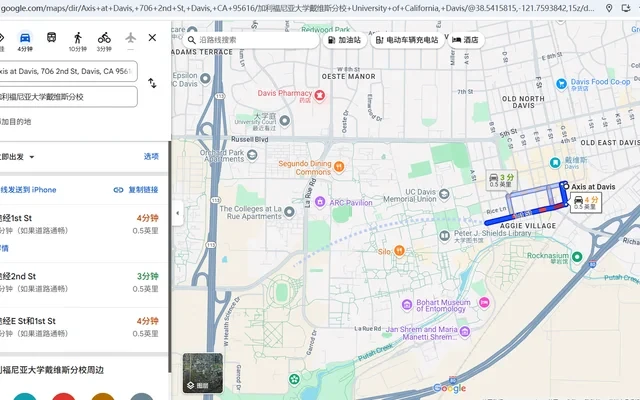Filter by EV charging stations chip
This screenshot has height=400, width=640.
click(407, 40)
